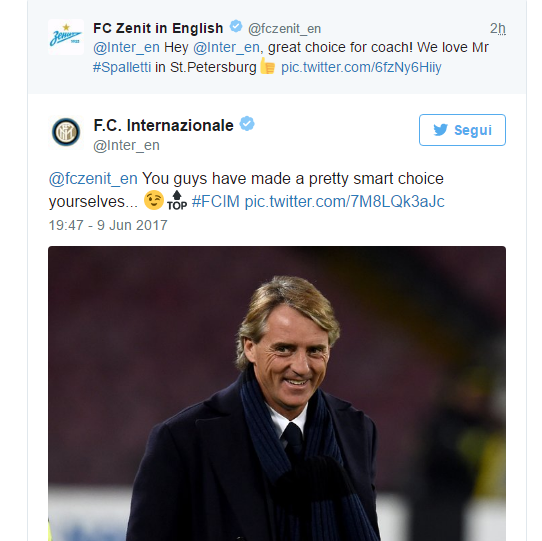This screenshot has width=542, height=541.
Task: Click the winking face emoji
Action: [x=154, y=200]
